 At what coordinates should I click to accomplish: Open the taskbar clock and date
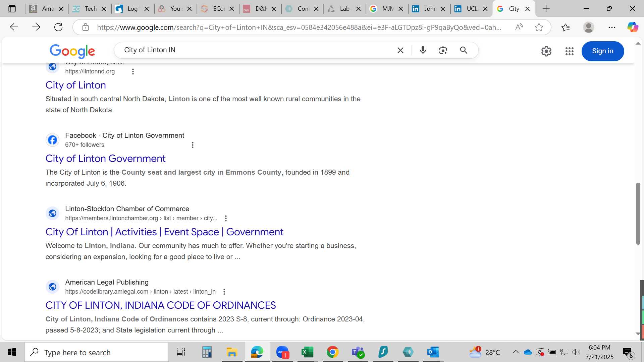(x=599, y=352)
